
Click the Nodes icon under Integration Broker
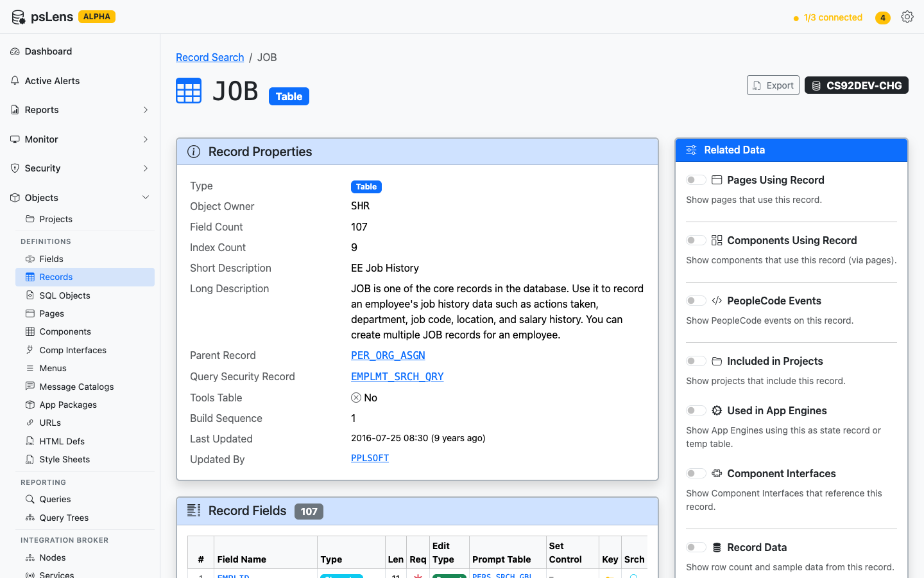click(30, 557)
